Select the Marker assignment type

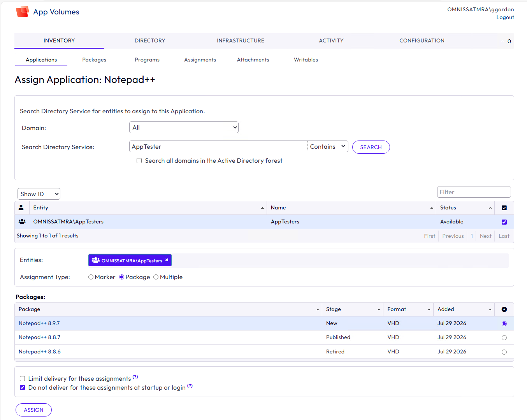[91, 277]
